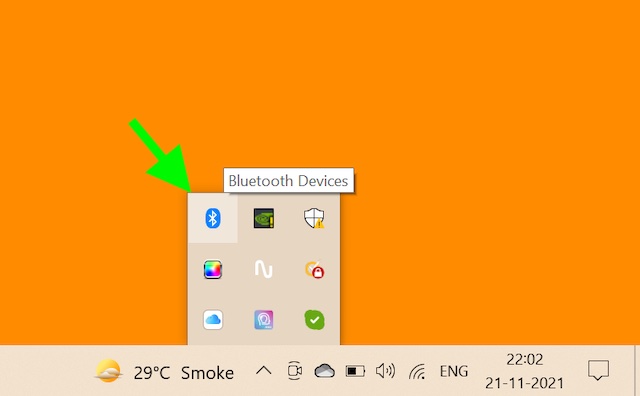640x396 pixels.
Task: Click the purple gradient headset tray icon
Action: [264, 320]
